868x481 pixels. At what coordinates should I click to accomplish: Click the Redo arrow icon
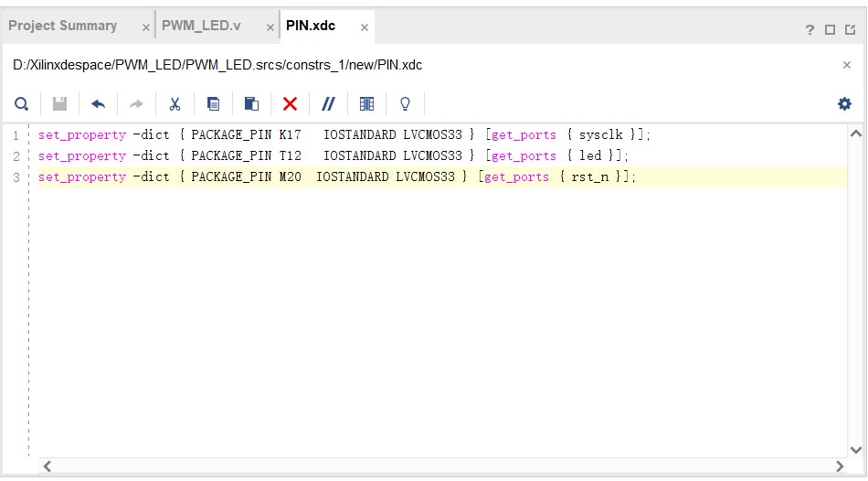point(136,104)
